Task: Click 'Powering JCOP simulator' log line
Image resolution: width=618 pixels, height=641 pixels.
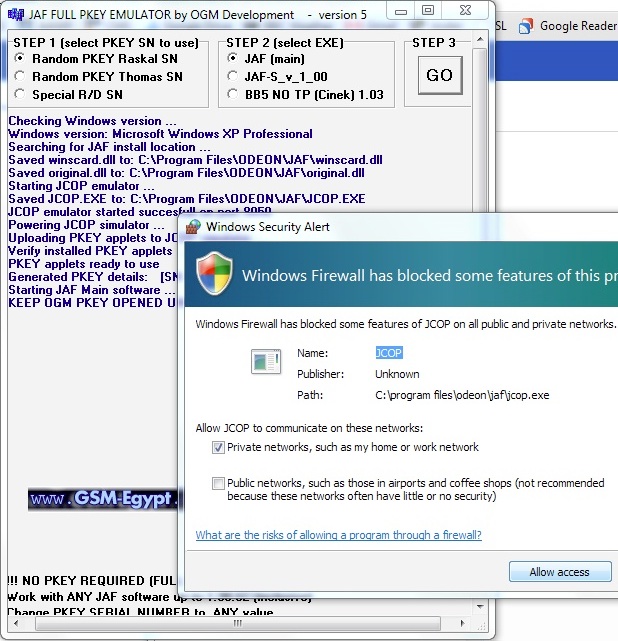Action: (86, 225)
